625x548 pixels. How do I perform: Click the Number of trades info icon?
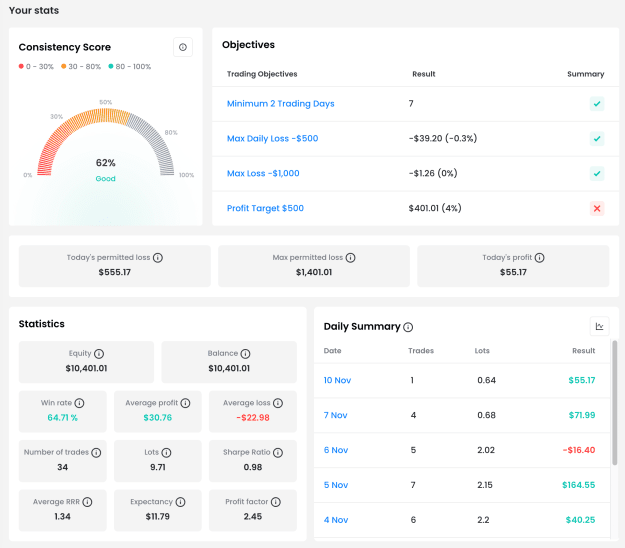tap(96, 453)
